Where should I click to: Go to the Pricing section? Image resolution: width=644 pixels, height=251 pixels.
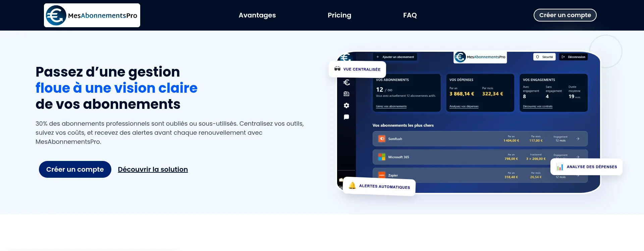click(x=339, y=15)
